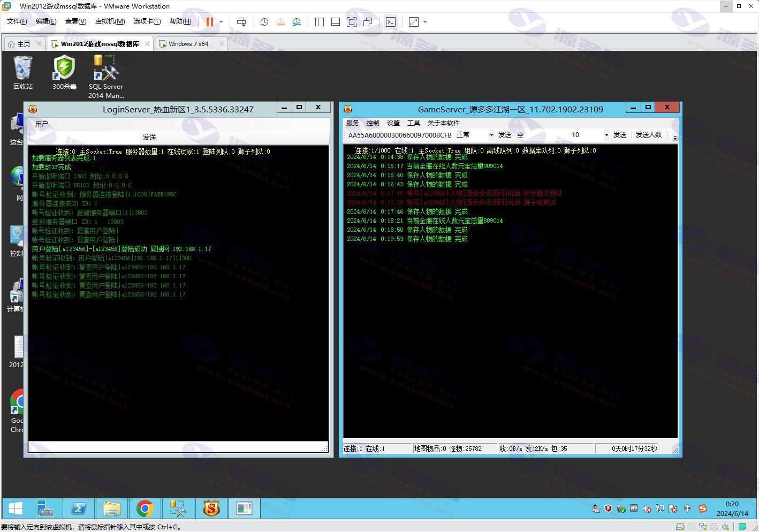This screenshot has width=759, height=532.
Task: Close the Win2012游戏mssql数据库 tab
Action: pos(147,44)
